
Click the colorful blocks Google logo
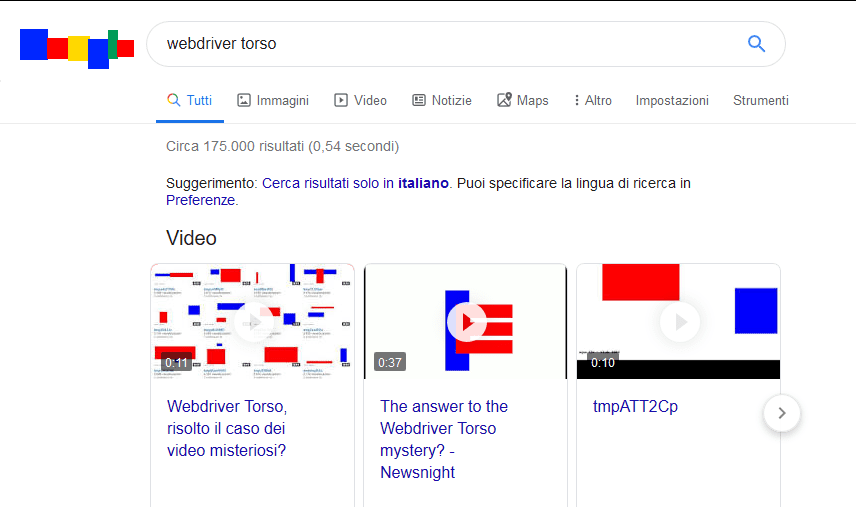click(x=77, y=47)
